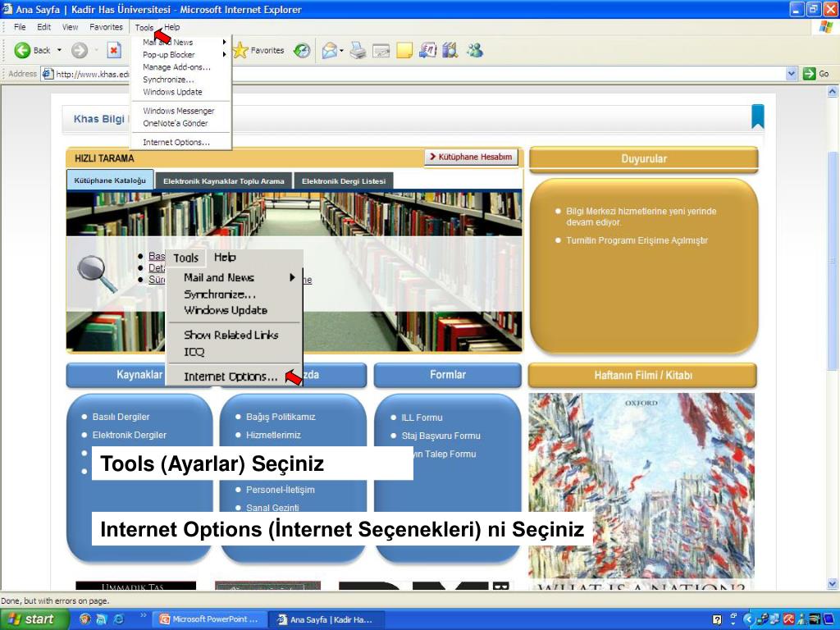Open the Basılı Dergiler link
The image size is (840, 630).
[x=121, y=417]
